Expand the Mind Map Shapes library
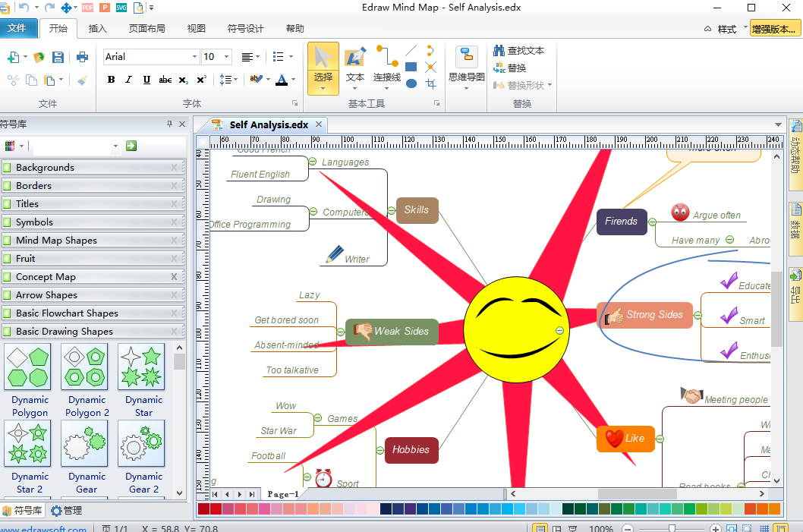Viewport: 803px width, 532px height. click(x=56, y=241)
